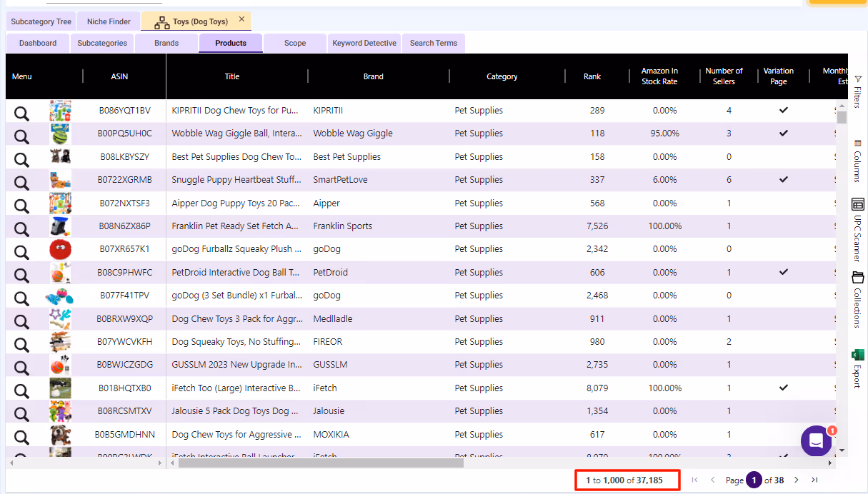Click magnifier icon in B077F41TPV row
The height and width of the screenshot is (494, 868).
pos(21,298)
